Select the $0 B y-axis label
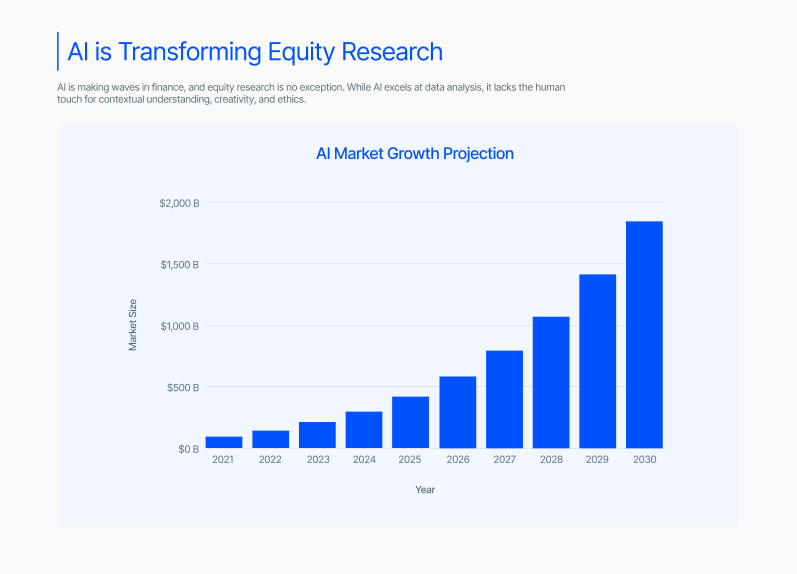 (188, 449)
